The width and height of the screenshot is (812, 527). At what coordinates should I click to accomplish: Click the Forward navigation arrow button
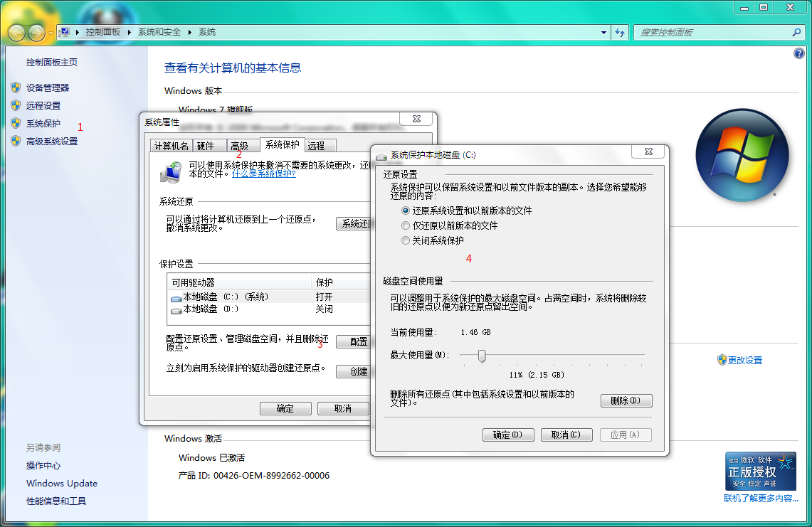[37, 33]
